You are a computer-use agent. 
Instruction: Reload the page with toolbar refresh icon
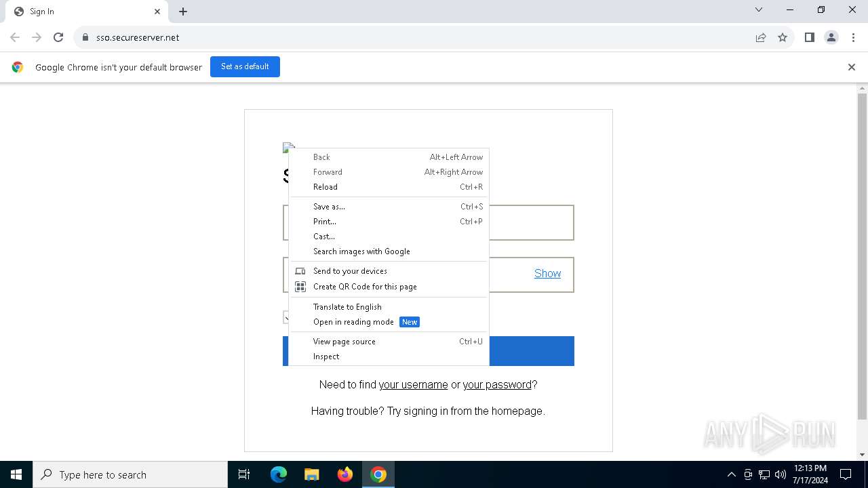coord(58,37)
